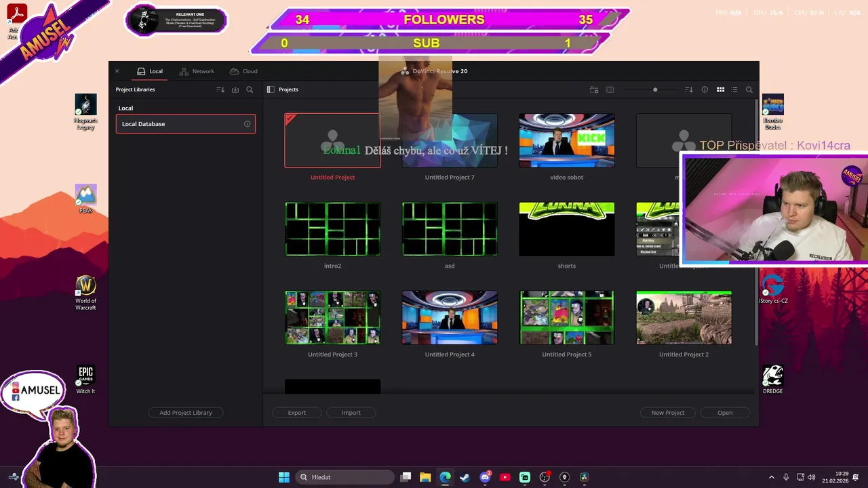
Task: Sort projects icon in Projects toolbar
Action: coord(689,89)
